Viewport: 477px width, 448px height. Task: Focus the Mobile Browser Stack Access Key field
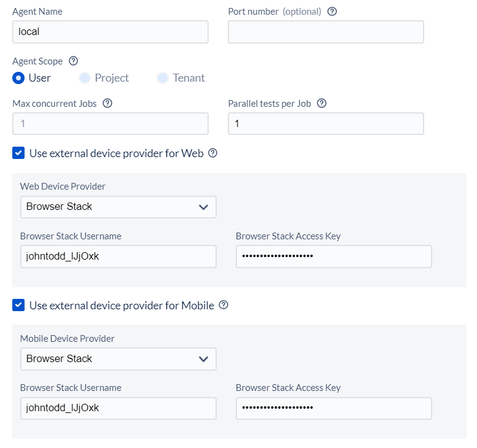(334, 409)
